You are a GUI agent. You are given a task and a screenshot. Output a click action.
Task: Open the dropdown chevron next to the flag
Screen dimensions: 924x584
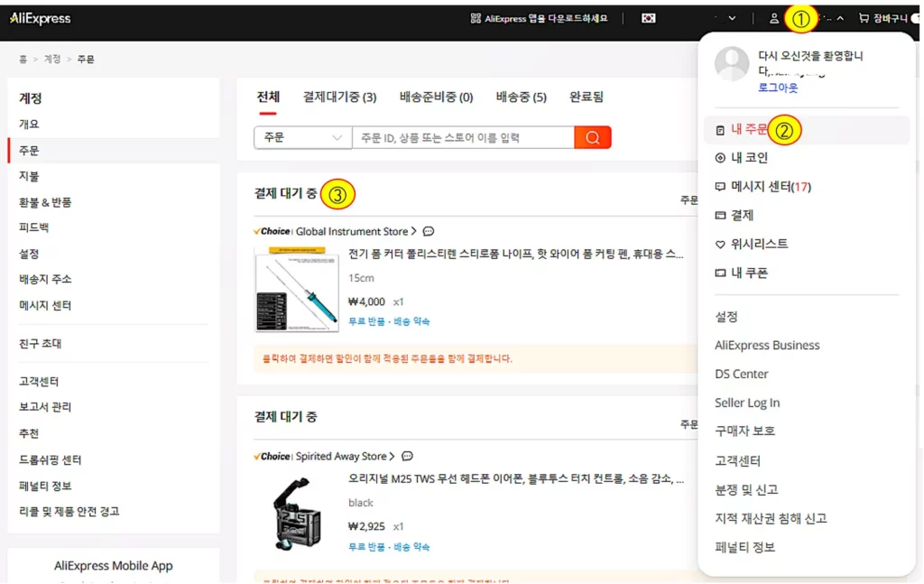(733, 18)
